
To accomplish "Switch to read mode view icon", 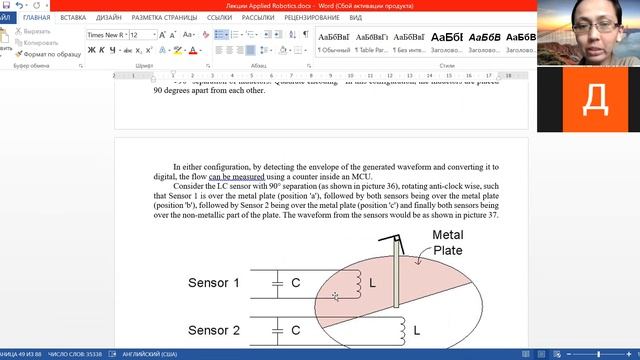I will [526, 354].
